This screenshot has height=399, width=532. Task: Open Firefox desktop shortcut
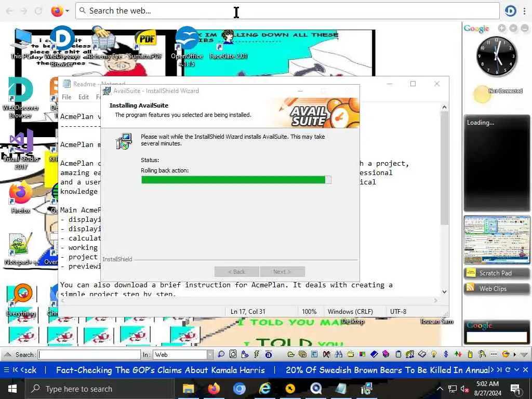[20, 197]
